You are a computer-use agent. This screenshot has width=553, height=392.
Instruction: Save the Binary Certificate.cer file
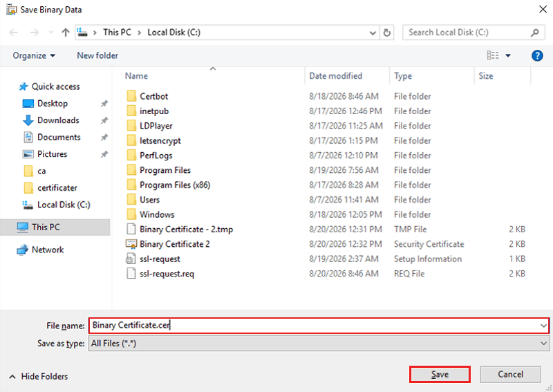click(x=440, y=374)
